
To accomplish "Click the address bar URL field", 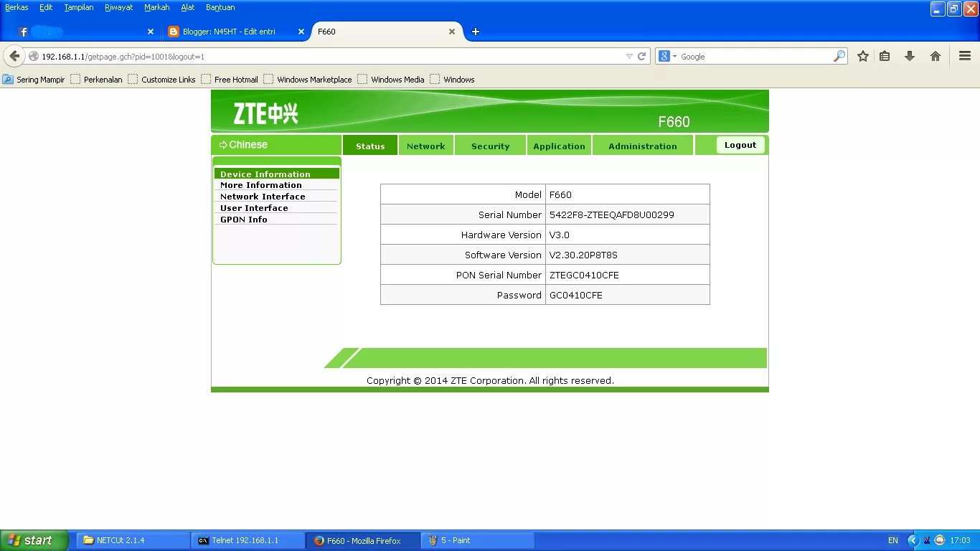I will (x=330, y=56).
